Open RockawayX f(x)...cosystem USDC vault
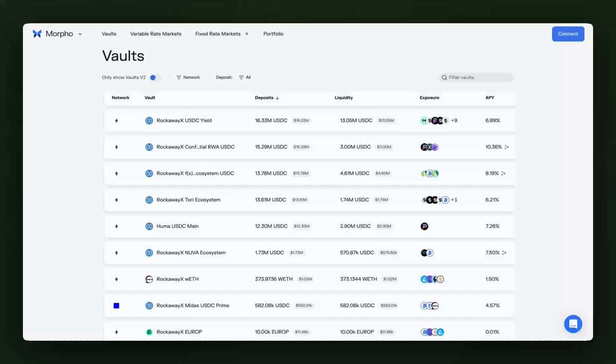The image size is (616, 364). click(195, 174)
